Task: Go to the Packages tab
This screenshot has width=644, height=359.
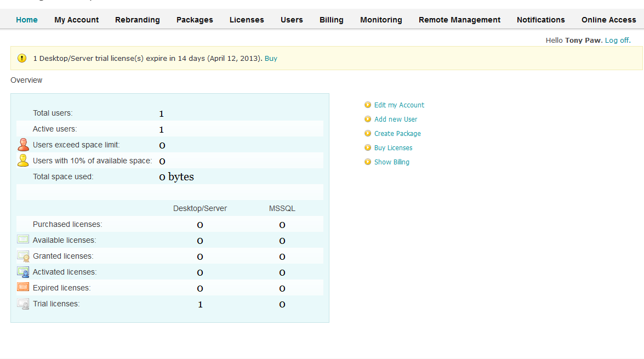Action: pyautogui.click(x=195, y=20)
